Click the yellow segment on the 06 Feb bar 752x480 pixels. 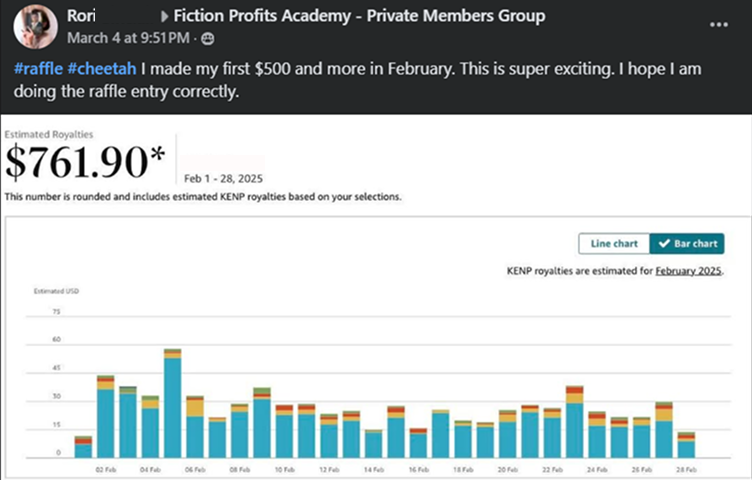point(195,408)
